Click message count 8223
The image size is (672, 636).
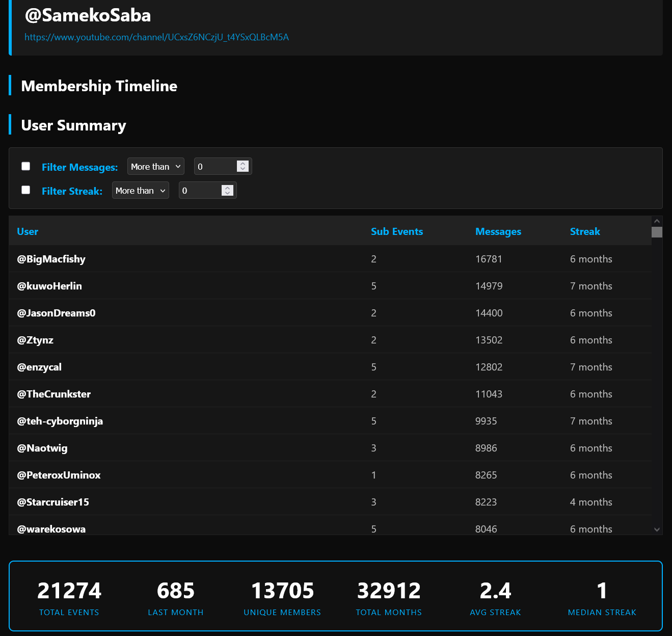pyautogui.click(x=486, y=502)
